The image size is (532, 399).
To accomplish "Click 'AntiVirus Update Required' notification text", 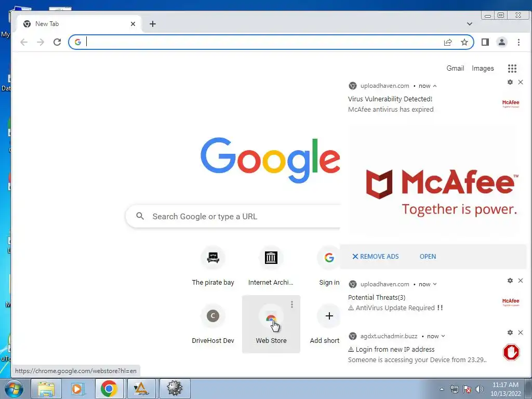I will tap(395, 308).
